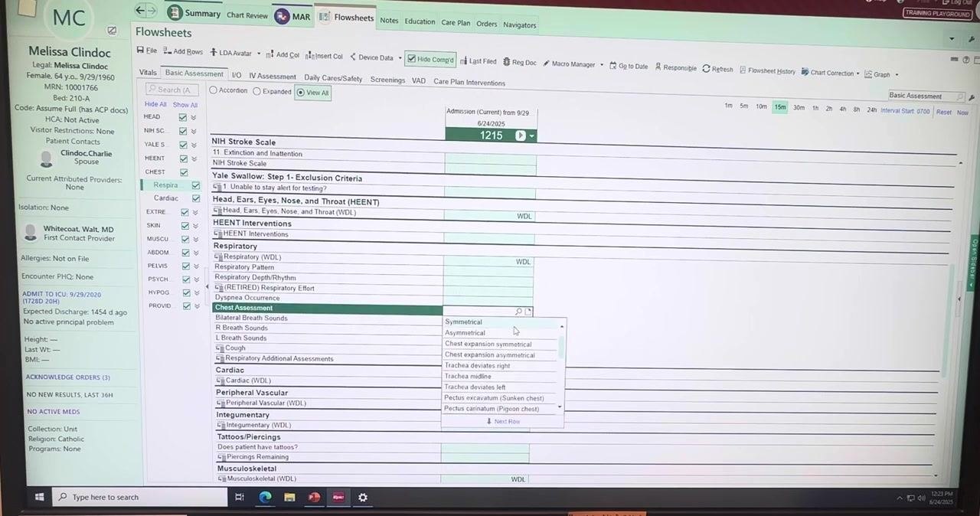980x516 pixels.
Task: Open File Explorer from the taskbar
Action: tap(289, 497)
